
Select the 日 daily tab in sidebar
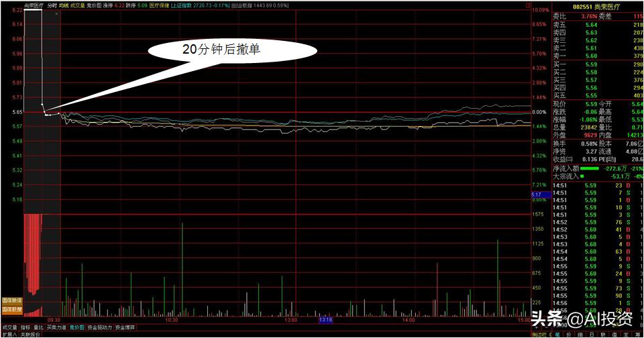[592, 335]
